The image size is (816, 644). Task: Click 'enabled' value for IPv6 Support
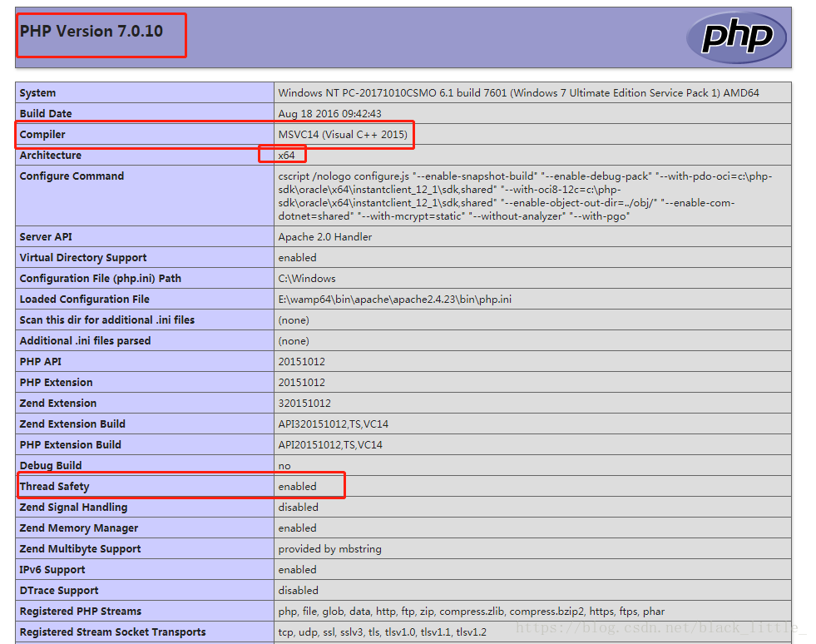click(x=297, y=570)
